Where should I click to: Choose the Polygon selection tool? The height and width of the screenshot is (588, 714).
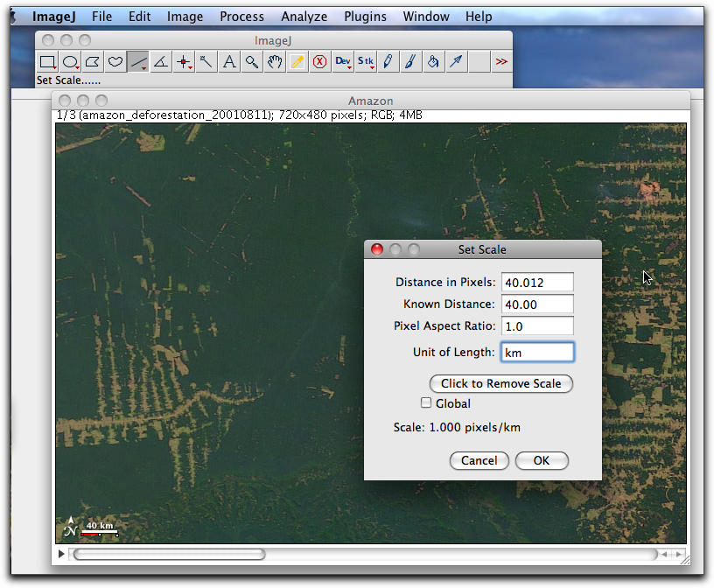tap(93, 61)
